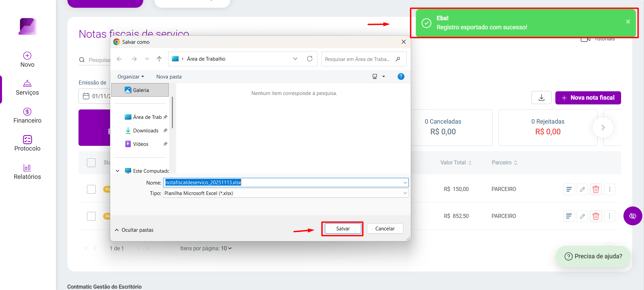The width and height of the screenshot is (644, 290).
Task: Click the PARCEIRO cell in R$ 150,00 row
Action: coord(503,189)
